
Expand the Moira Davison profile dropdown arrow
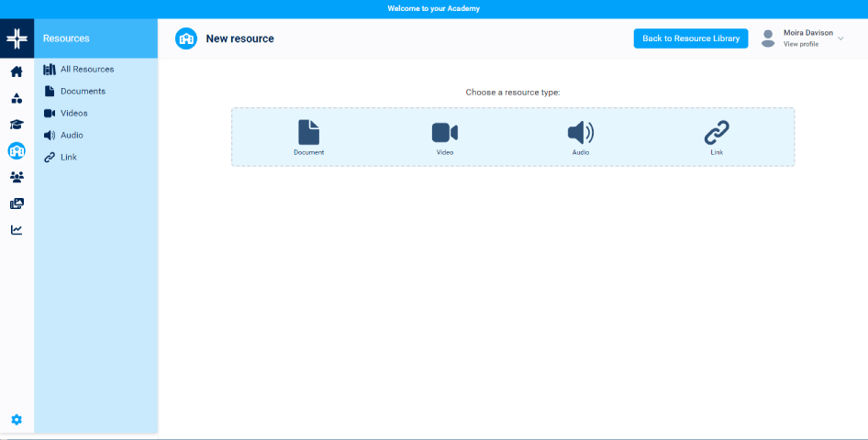pos(840,38)
